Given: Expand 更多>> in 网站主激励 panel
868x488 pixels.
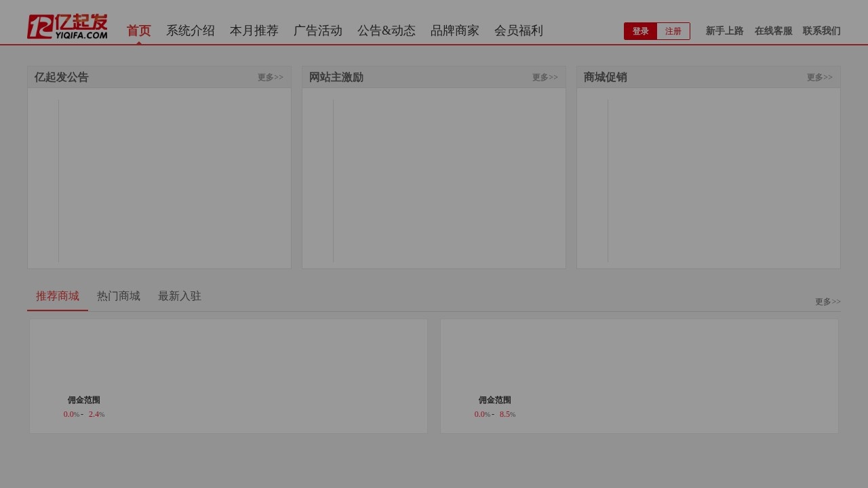Looking at the screenshot, I should [545, 77].
